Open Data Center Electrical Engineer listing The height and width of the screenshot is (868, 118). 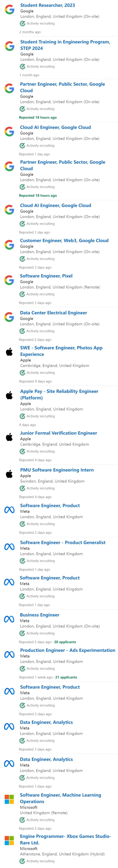point(53,313)
